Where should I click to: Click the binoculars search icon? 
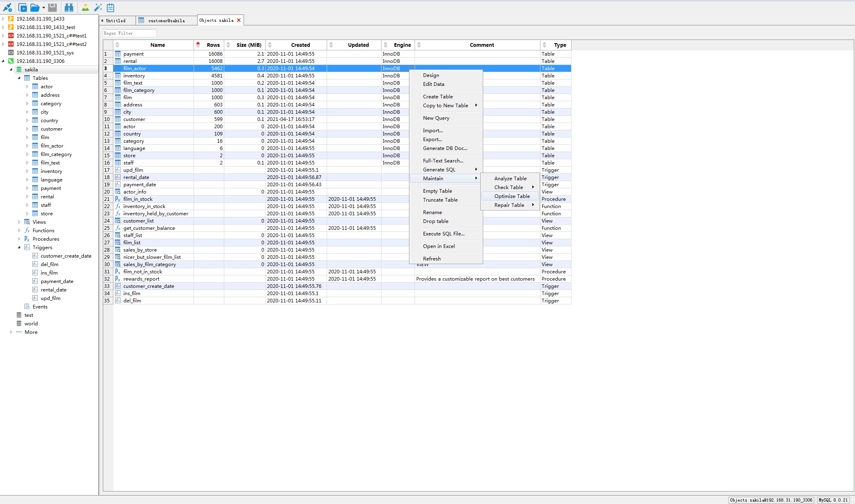69,7
